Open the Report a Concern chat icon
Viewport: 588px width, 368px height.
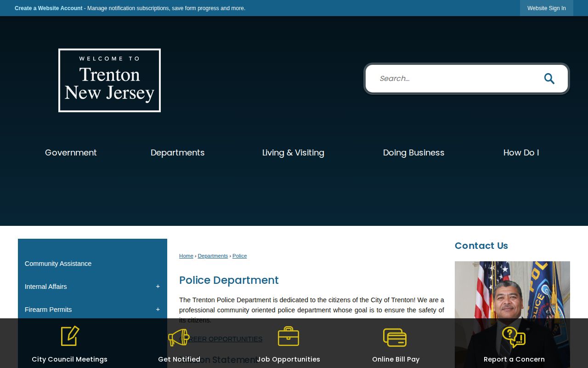[x=514, y=337]
